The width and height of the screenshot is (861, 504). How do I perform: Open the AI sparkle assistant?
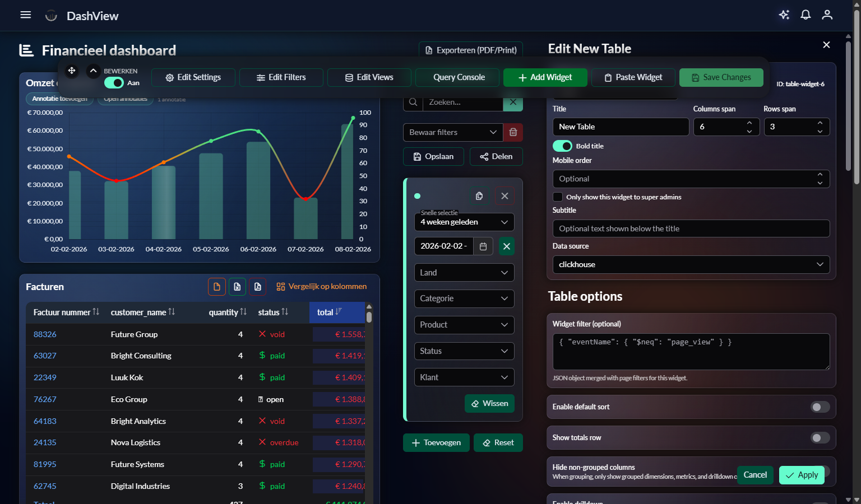(x=784, y=15)
